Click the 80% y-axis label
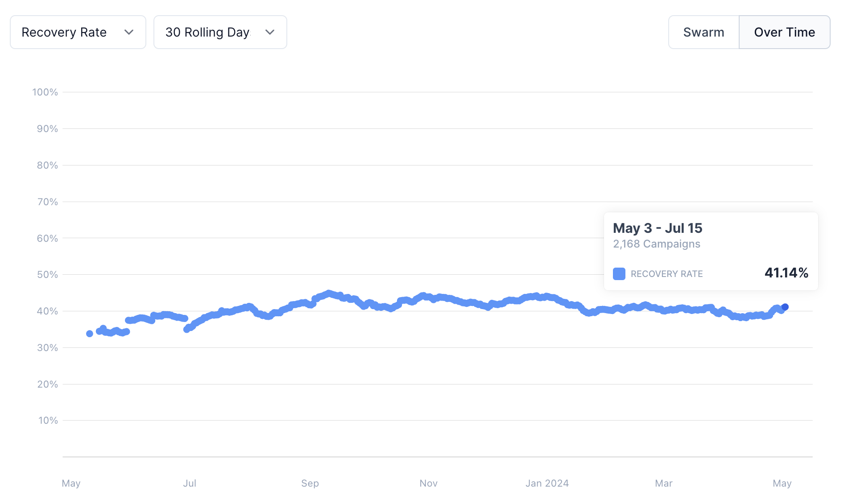The image size is (844, 504). tap(47, 165)
